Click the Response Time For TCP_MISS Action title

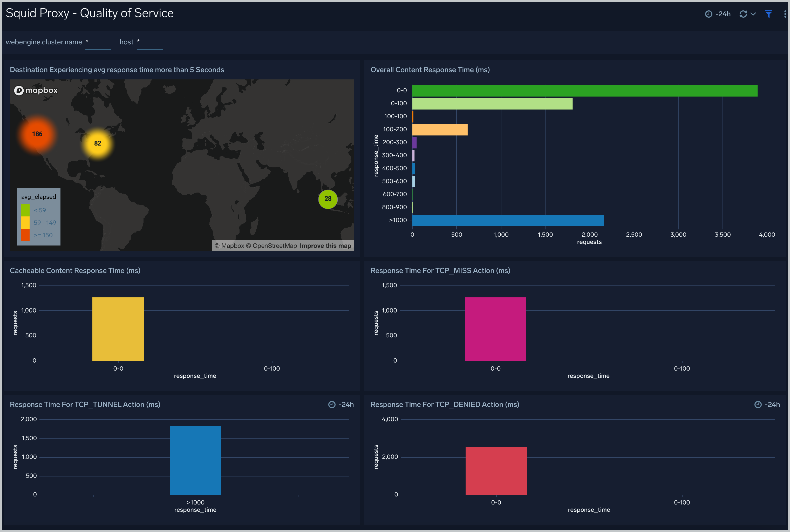coord(440,270)
